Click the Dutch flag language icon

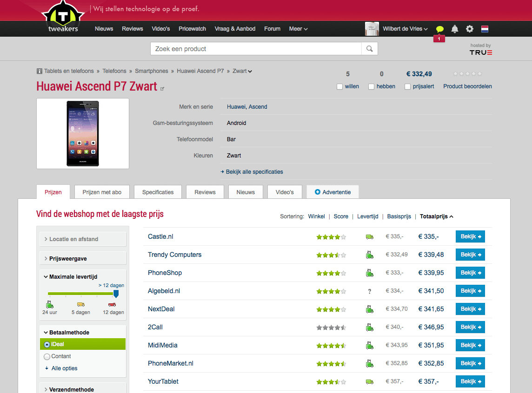tap(485, 28)
